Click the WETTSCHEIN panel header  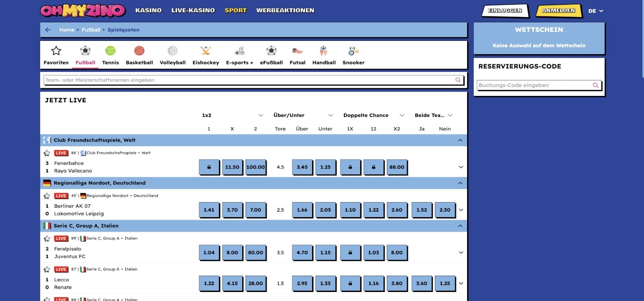[539, 30]
